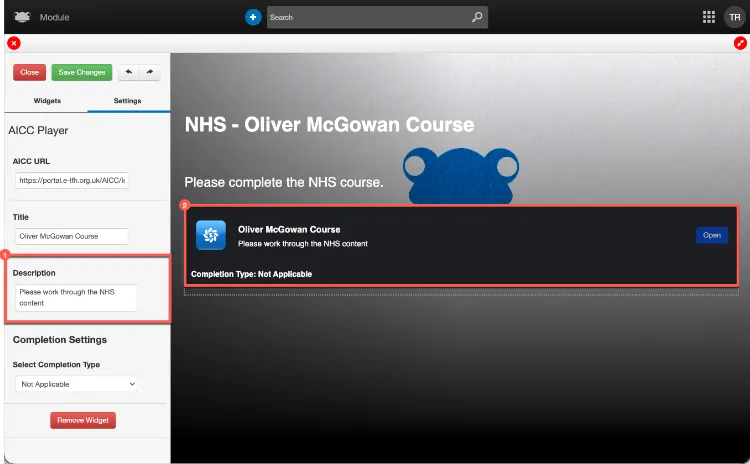Viewport: 750px width, 464px height.
Task: Click 'Completion Type: Not Applicable' text
Action: click(x=251, y=274)
